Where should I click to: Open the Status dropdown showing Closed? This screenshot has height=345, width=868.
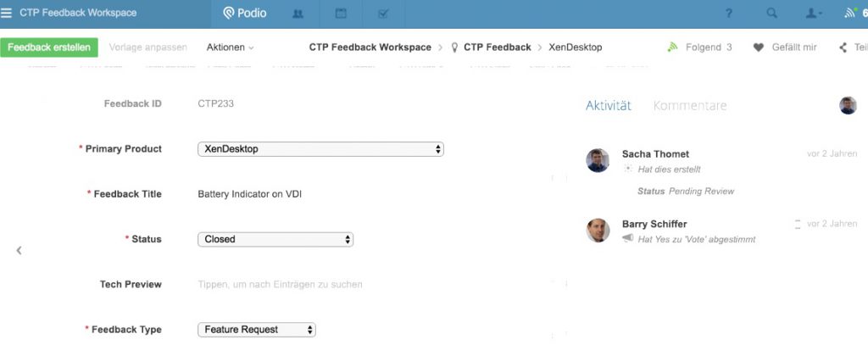pos(275,239)
